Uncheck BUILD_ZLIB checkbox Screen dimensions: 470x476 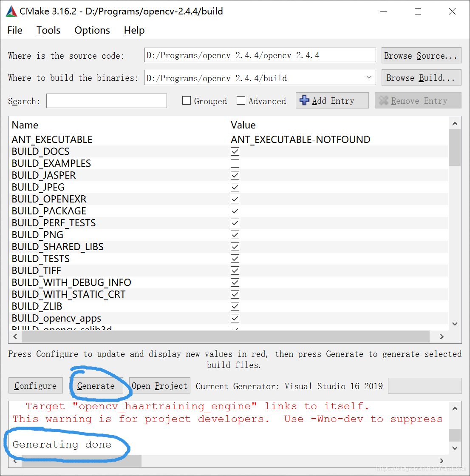(x=235, y=306)
